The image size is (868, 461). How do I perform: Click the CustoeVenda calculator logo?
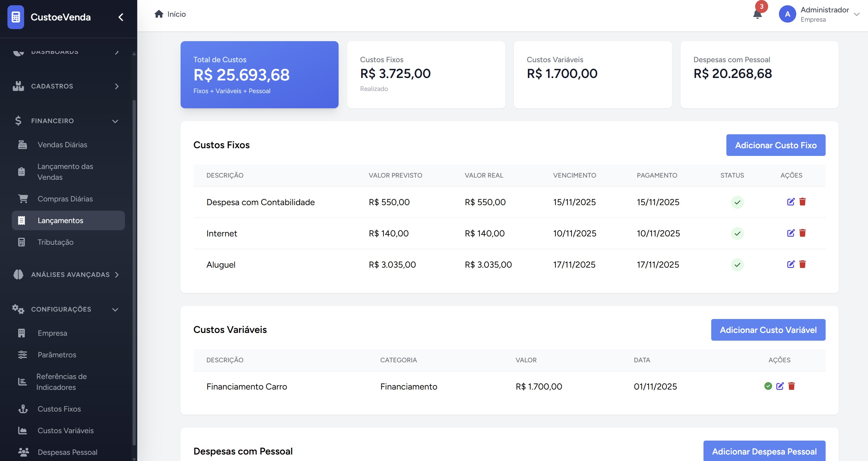15,17
